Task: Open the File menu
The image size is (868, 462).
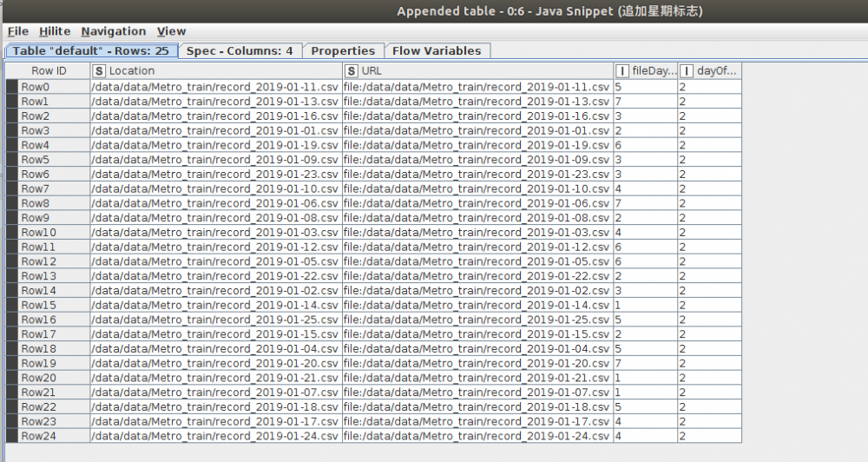Action: point(17,31)
